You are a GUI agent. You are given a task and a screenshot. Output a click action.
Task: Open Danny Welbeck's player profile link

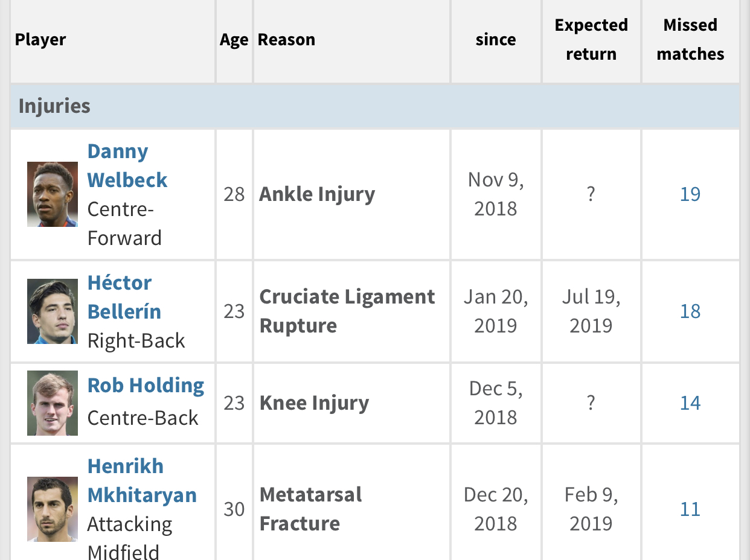[127, 165]
